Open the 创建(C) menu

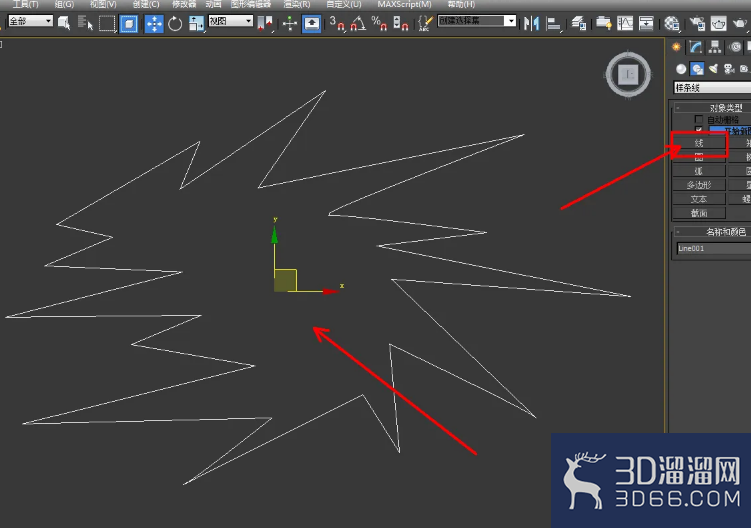[146, 4]
